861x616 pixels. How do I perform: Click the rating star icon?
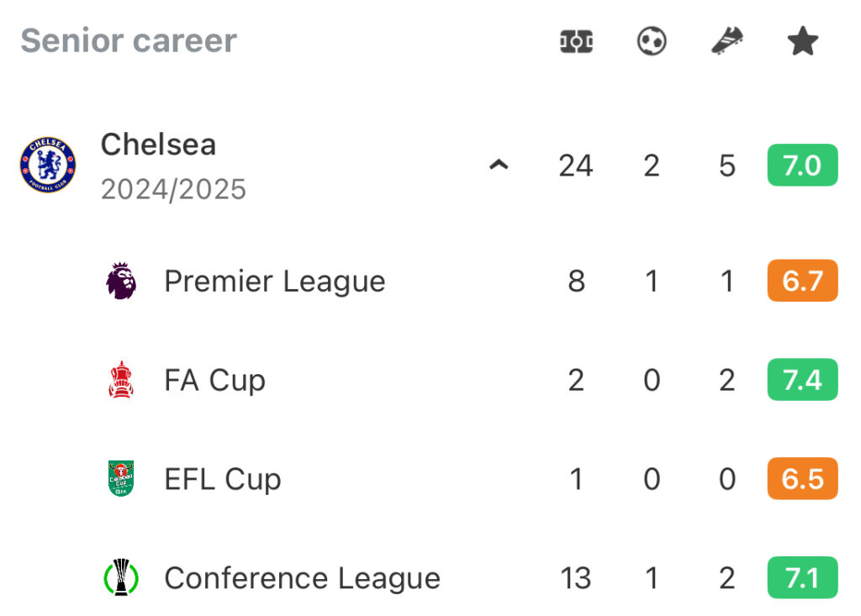pos(803,41)
